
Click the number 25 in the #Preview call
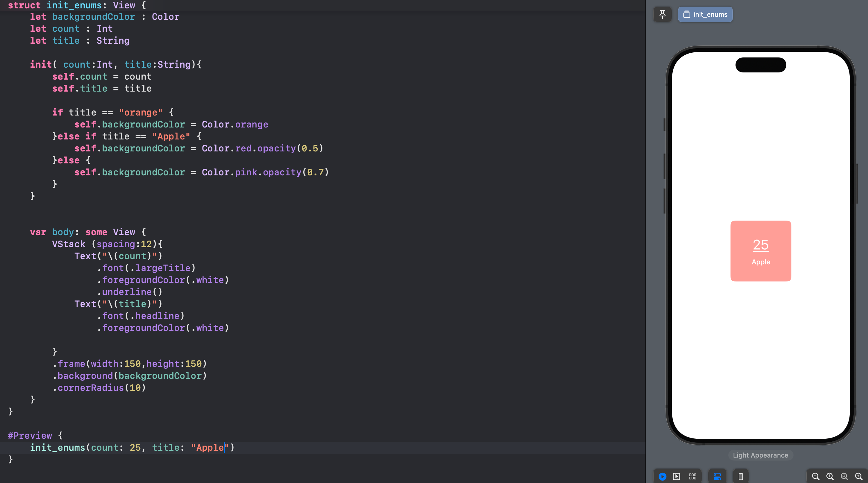pos(135,448)
